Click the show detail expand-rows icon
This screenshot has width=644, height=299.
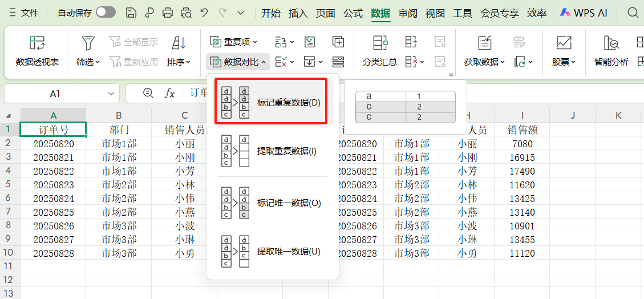(440, 42)
